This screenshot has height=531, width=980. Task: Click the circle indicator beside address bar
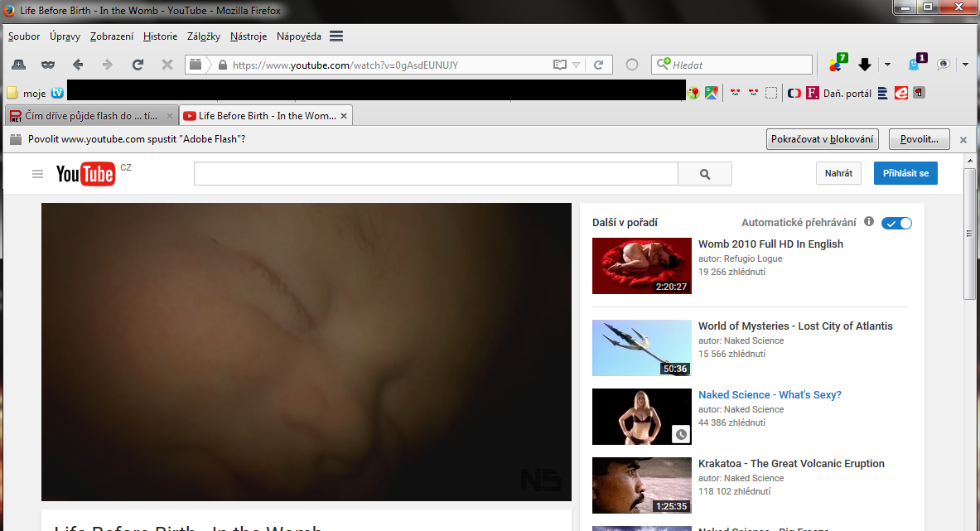632,65
